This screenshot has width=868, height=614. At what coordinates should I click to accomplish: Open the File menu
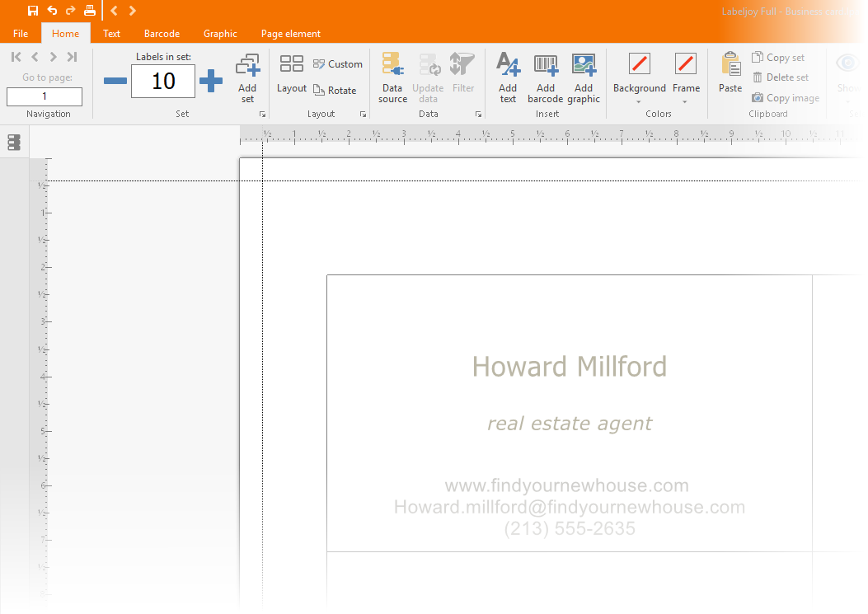21,34
